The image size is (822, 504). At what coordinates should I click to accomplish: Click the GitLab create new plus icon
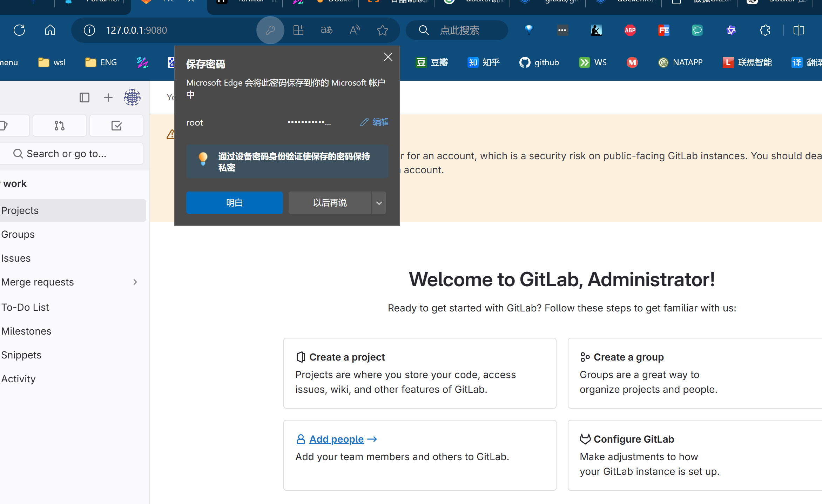108,98
